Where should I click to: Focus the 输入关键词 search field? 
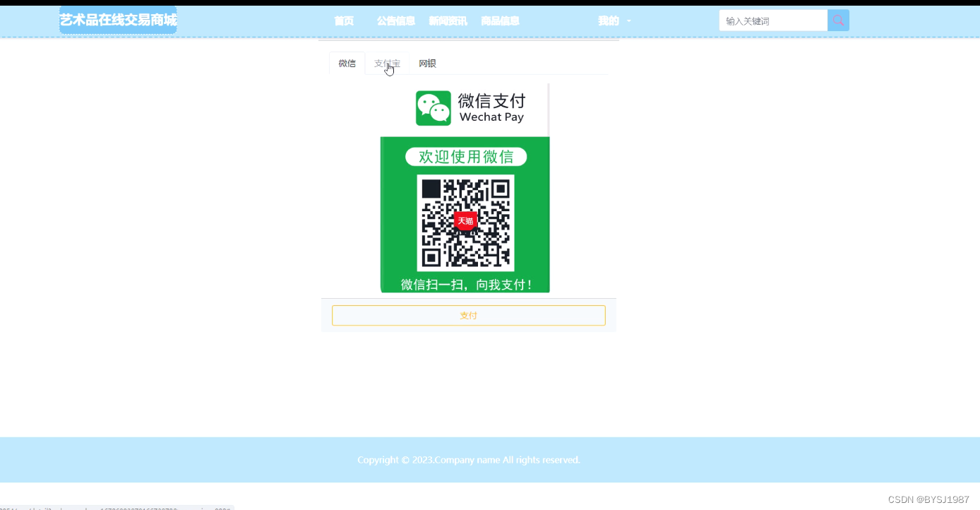pos(773,20)
